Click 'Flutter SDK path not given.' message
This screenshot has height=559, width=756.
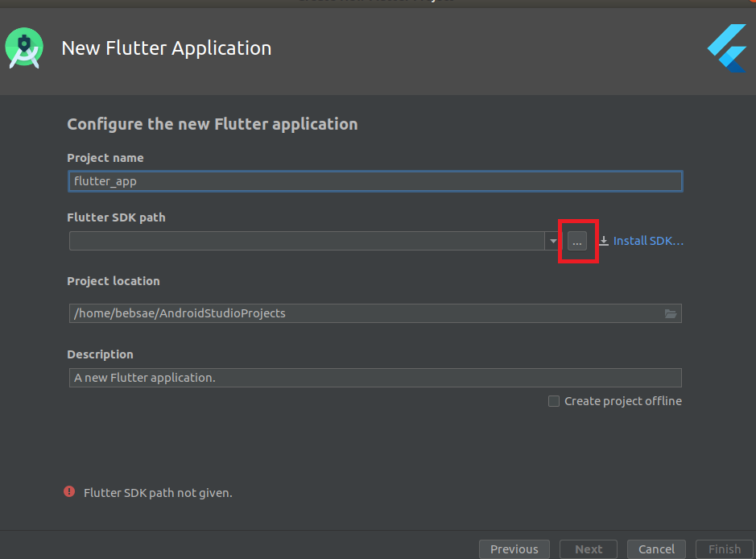158,493
